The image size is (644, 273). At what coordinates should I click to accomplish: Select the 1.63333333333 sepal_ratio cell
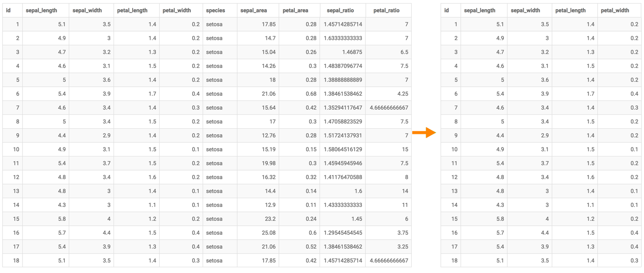[x=343, y=38]
